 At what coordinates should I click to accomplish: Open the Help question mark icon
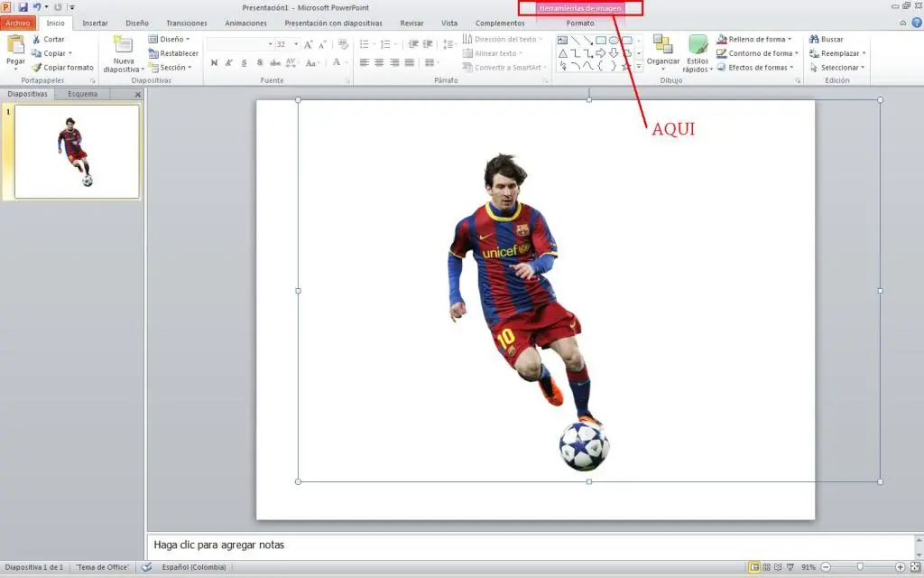tap(917, 23)
